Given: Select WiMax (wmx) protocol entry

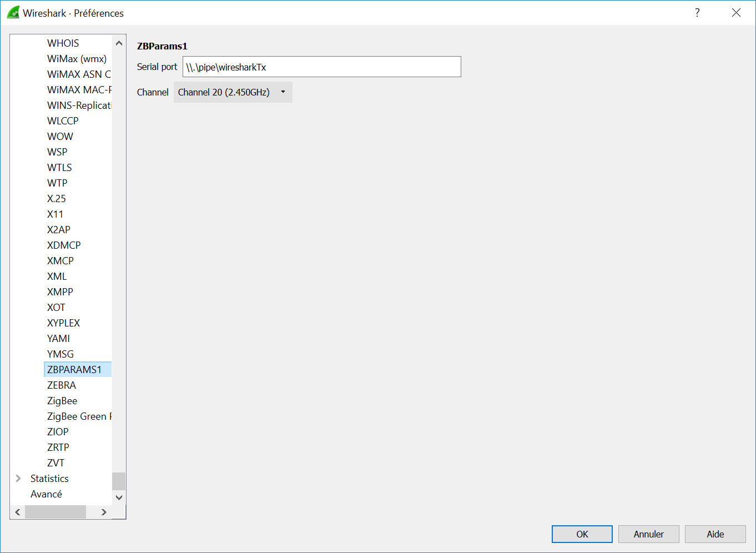Looking at the screenshot, I should coord(77,59).
